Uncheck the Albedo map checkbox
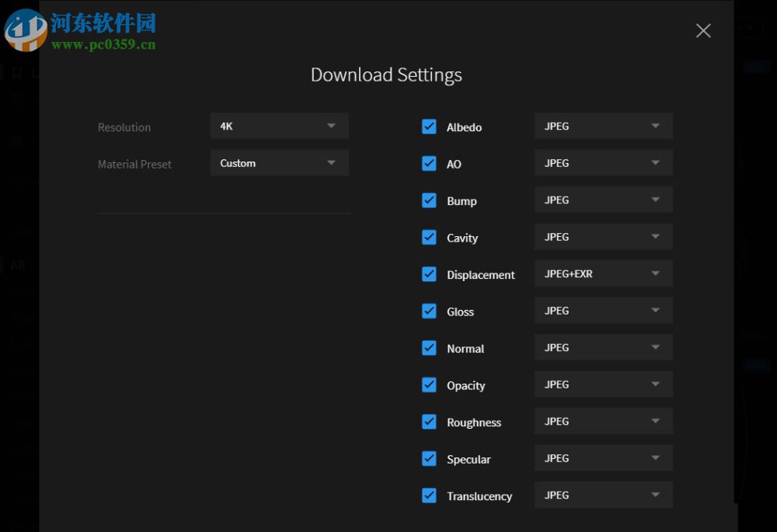The width and height of the screenshot is (777, 532). tap(429, 127)
